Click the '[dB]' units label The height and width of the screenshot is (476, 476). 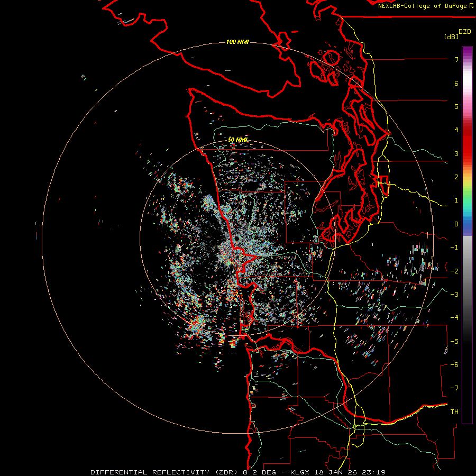coord(451,36)
